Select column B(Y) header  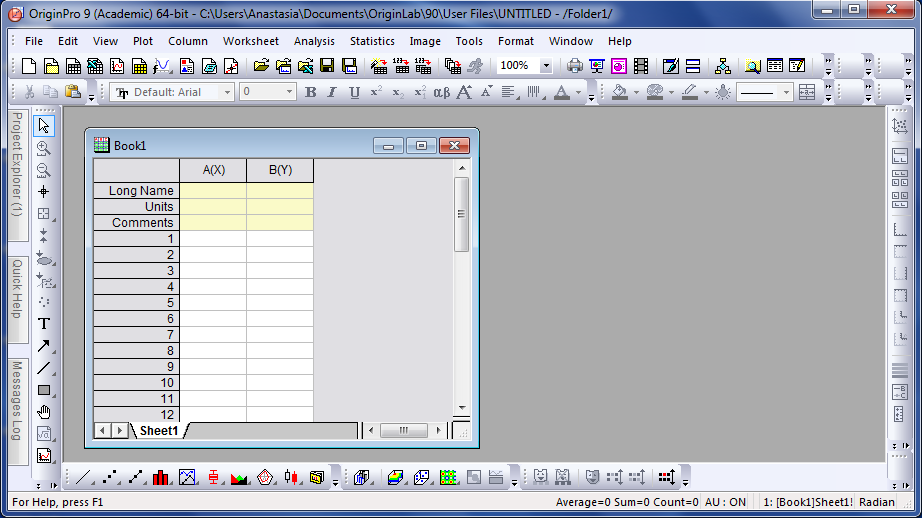280,170
